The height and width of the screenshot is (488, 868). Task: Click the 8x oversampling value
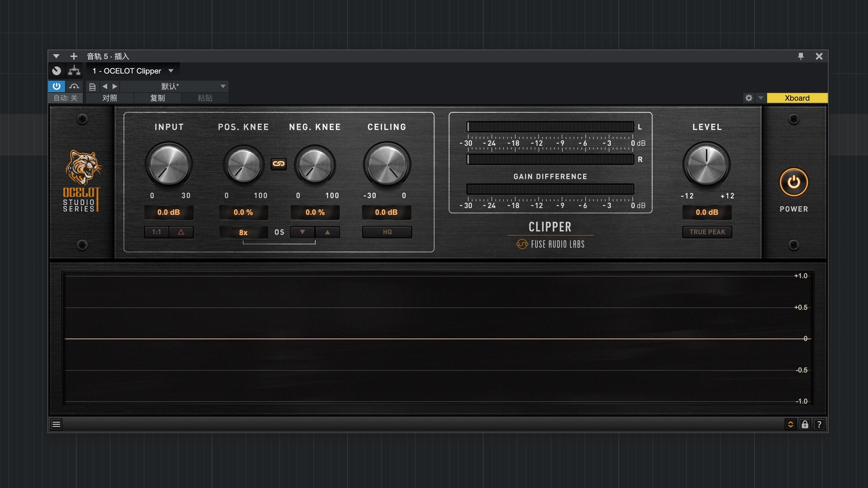(243, 233)
